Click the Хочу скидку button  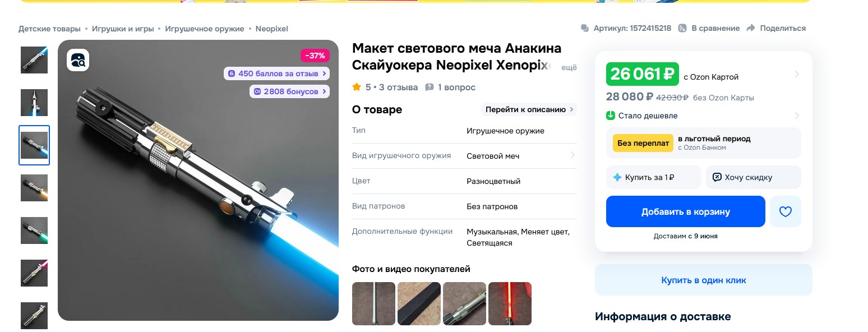click(754, 177)
